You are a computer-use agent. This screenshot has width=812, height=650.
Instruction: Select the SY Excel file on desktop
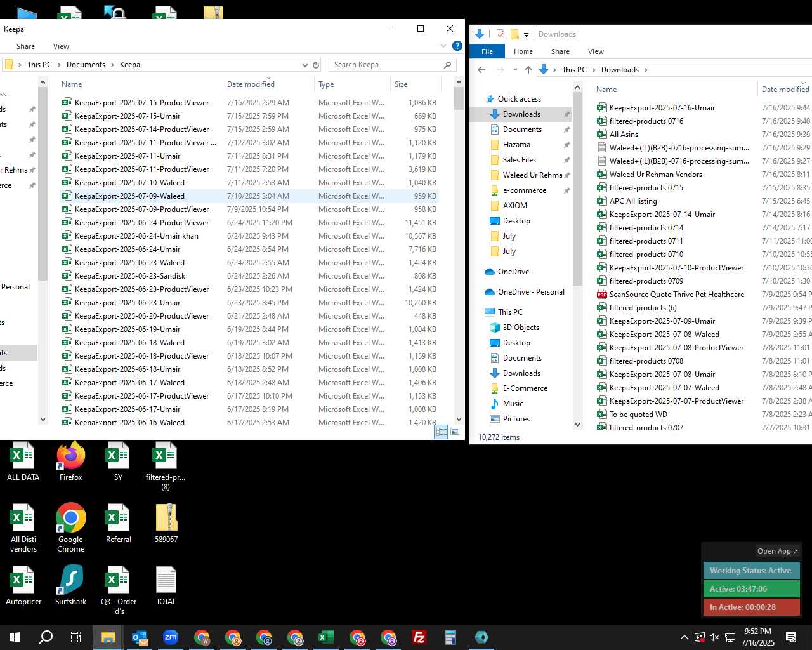[x=118, y=461]
